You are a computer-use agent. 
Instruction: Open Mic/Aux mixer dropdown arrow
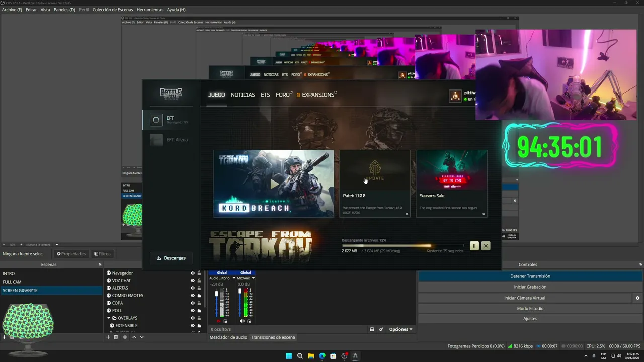pos(253,278)
